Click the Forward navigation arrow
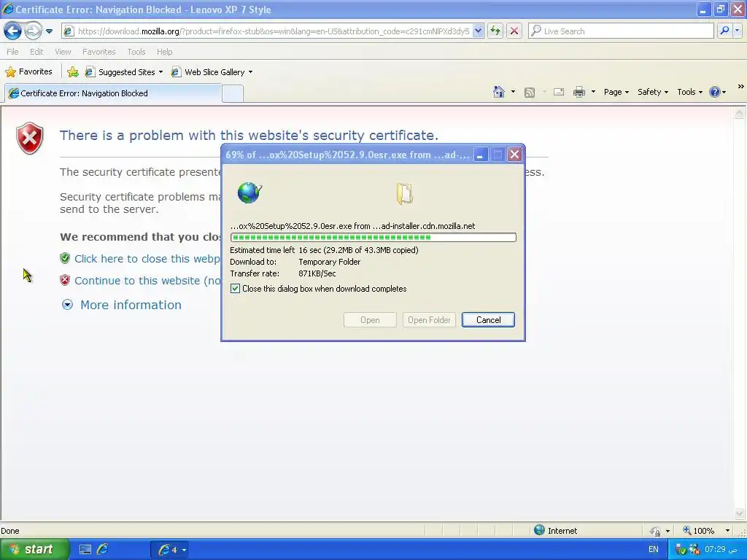Screen dimensions: 747x560 point(33,31)
